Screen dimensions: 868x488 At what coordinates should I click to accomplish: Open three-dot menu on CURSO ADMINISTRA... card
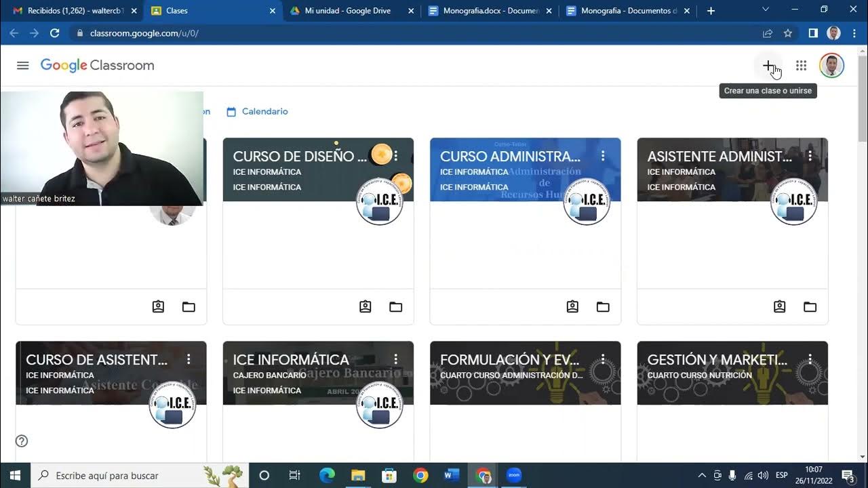coord(603,156)
